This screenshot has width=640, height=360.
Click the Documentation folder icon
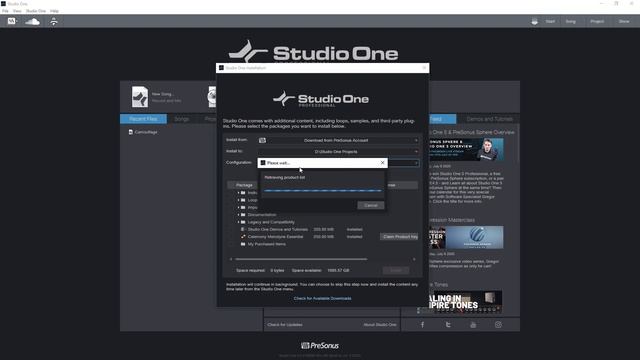point(243,215)
